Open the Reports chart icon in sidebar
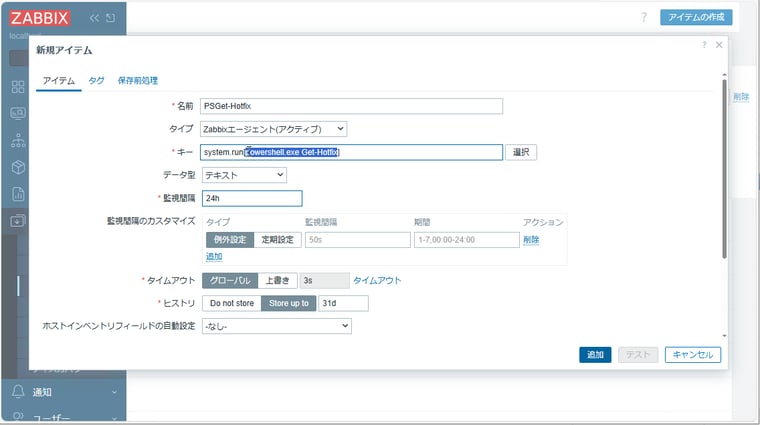 (18, 194)
